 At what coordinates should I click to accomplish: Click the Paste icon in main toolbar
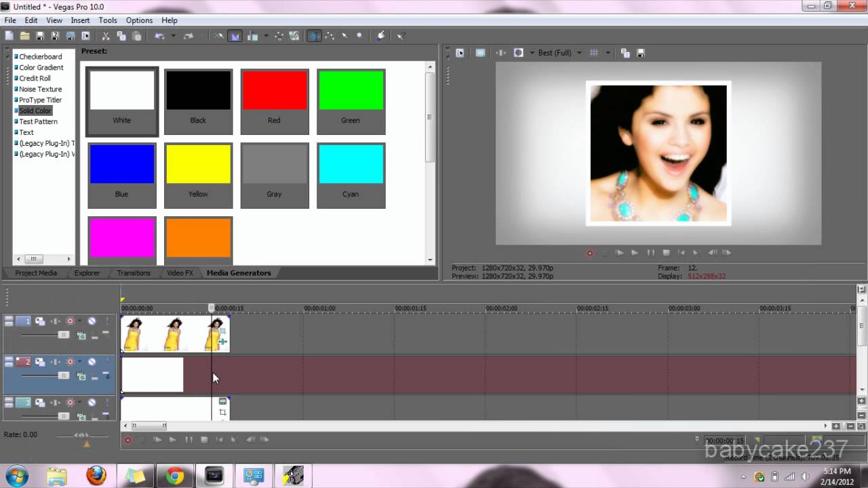[136, 36]
